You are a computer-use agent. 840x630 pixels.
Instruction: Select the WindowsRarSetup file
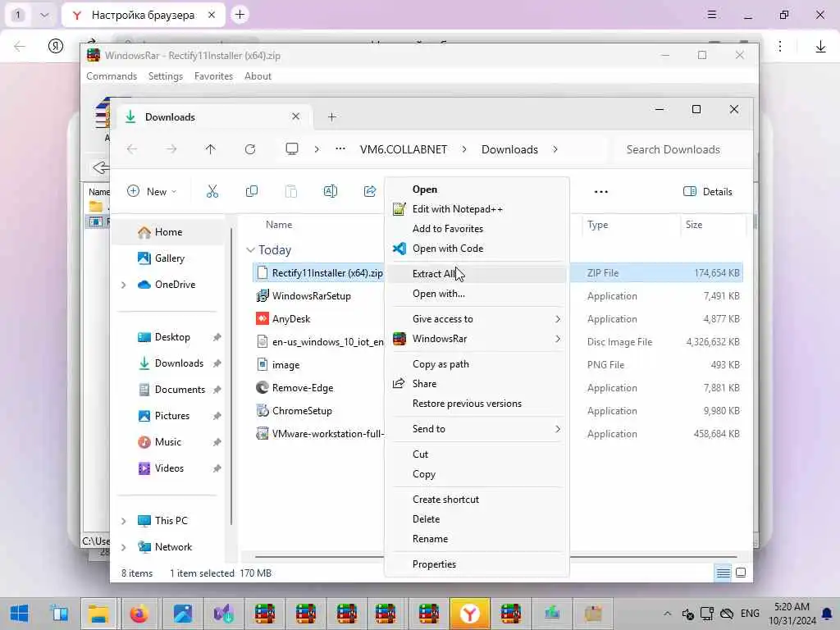coord(311,295)
